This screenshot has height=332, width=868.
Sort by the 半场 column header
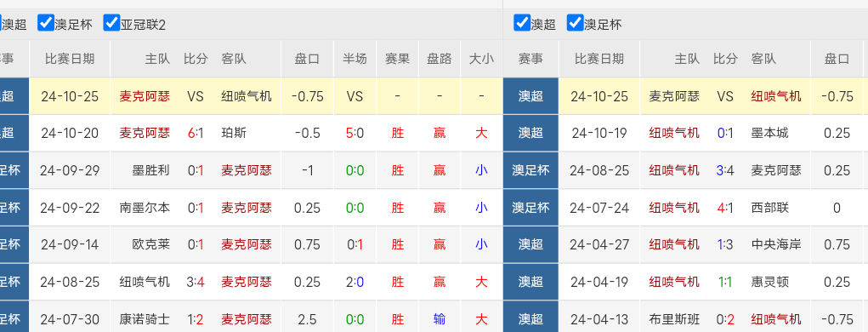[355, 59]
